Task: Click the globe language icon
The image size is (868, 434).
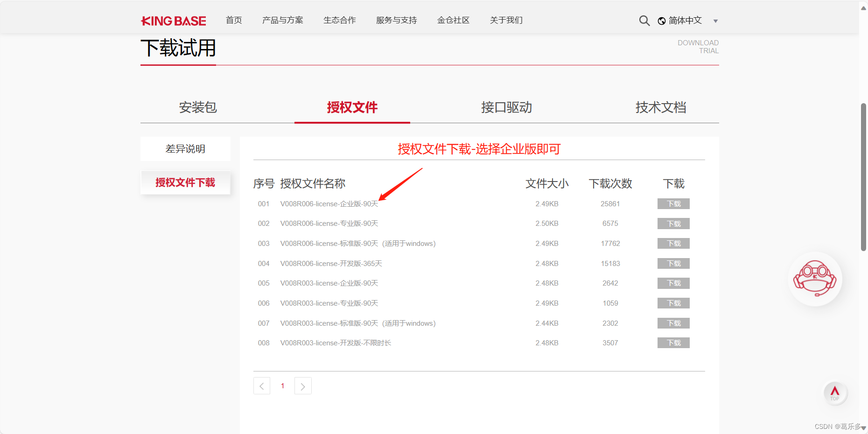Action: (661, 21)
